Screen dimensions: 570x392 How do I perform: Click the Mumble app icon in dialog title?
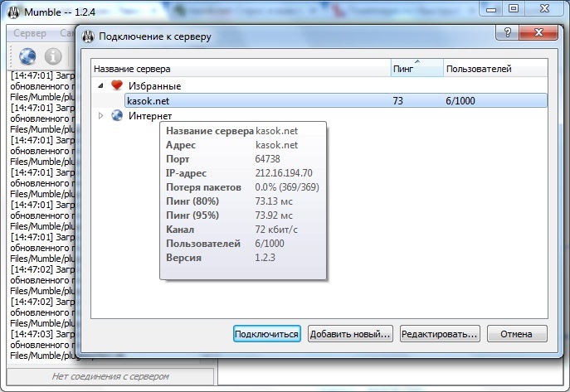[x=88, y=36]
